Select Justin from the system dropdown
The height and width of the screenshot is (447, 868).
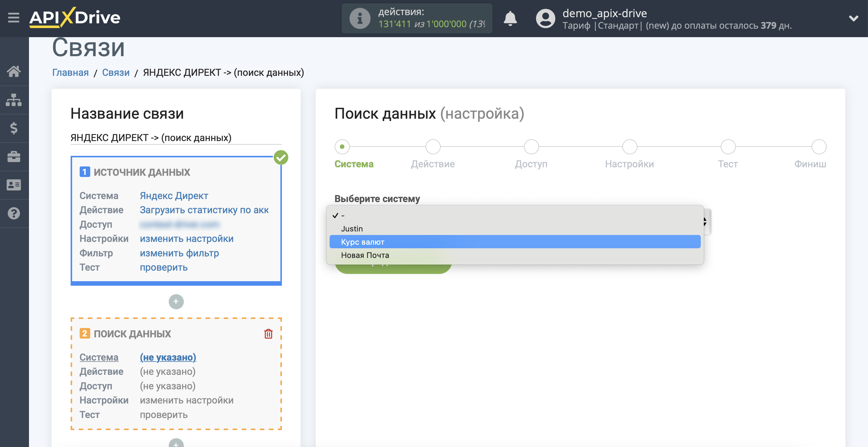pos(515,228)
